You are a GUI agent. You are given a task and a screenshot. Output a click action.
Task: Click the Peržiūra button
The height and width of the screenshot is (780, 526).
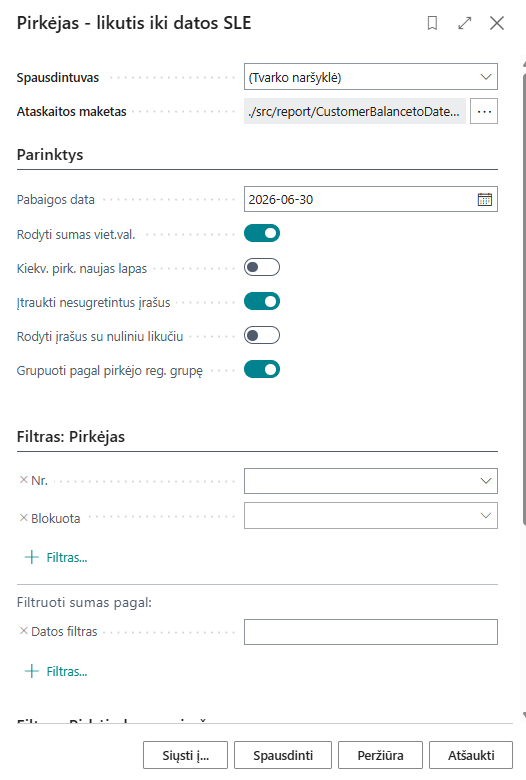pos(380,755)
